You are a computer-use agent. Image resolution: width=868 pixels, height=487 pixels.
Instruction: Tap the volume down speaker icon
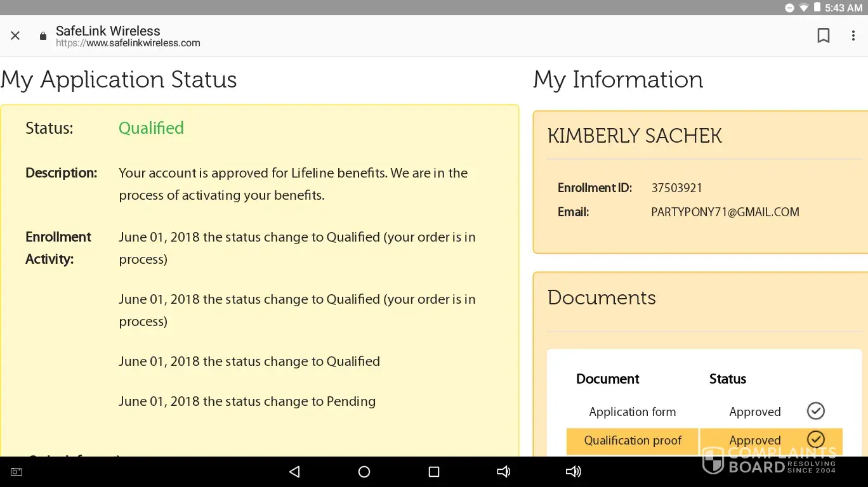[x=503, y=472]
